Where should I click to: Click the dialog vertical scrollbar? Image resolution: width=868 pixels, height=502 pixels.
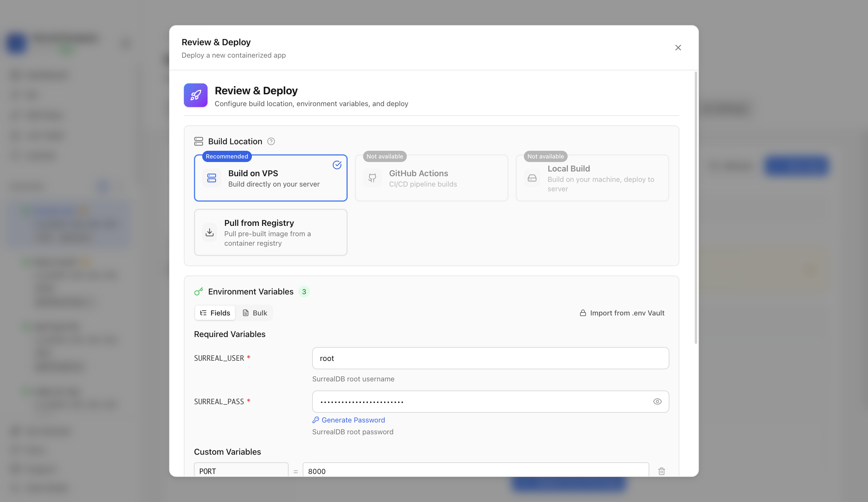tap(696, 208)
